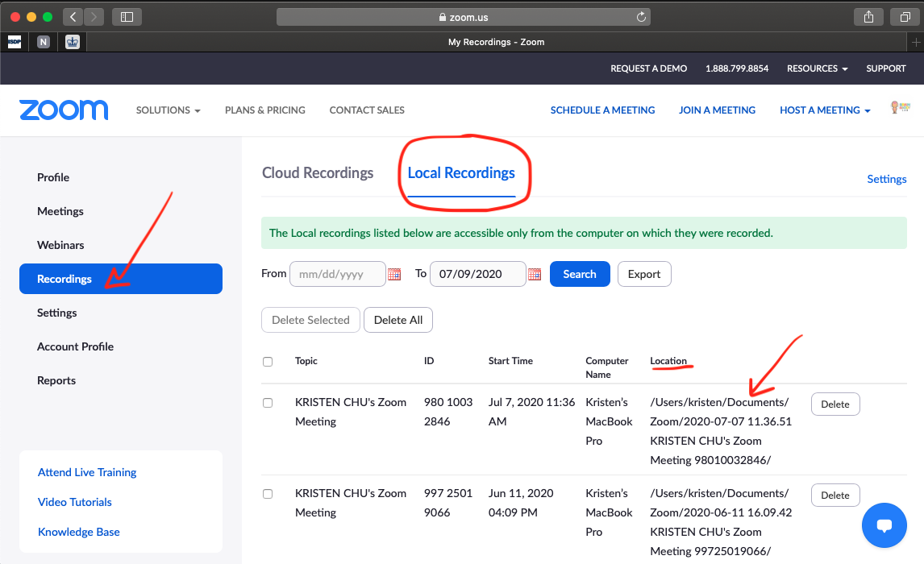Open Settings in the left sidebar
The width and height of the screenshot is (924, 564).
[x=56, y=313]
